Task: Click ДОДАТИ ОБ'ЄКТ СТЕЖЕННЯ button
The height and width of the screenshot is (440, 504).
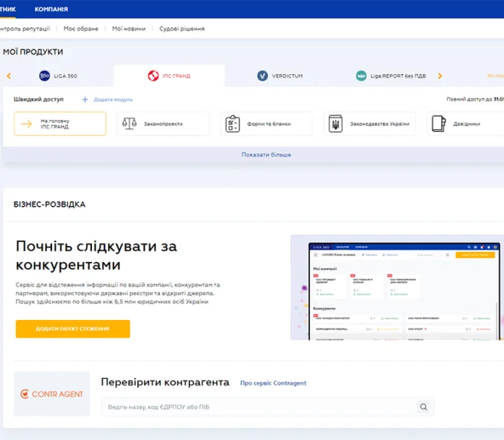Action: [72, 329]
